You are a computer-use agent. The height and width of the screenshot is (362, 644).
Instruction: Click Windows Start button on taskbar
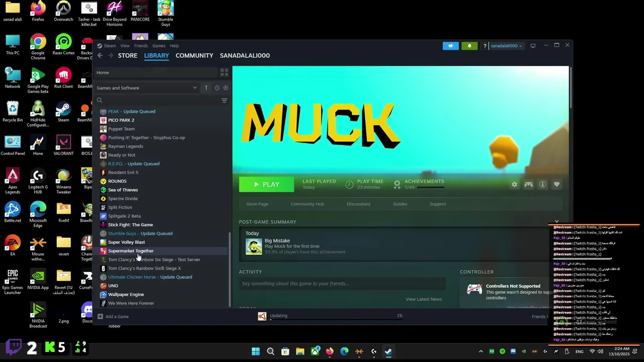pyautogui.click(x=256, y=351)
